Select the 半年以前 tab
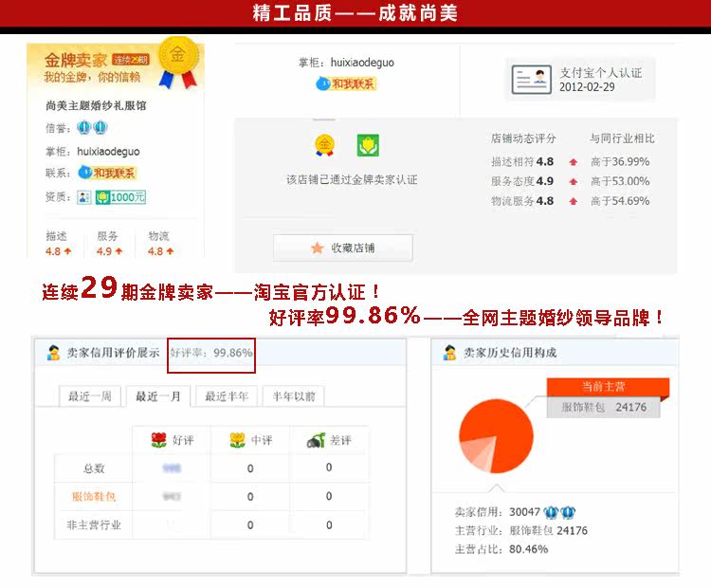711x588 pixels. point(294,396)
